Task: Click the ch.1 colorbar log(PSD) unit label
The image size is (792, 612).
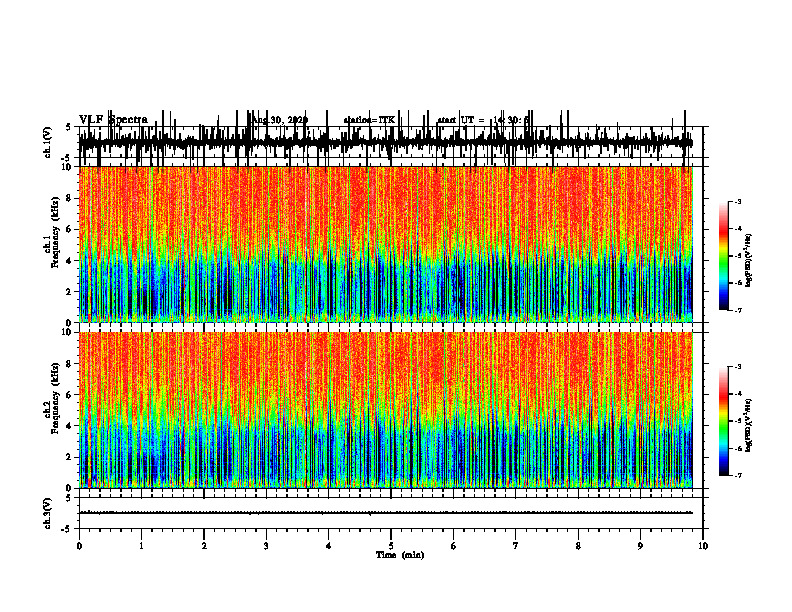Action: [750, 261]
